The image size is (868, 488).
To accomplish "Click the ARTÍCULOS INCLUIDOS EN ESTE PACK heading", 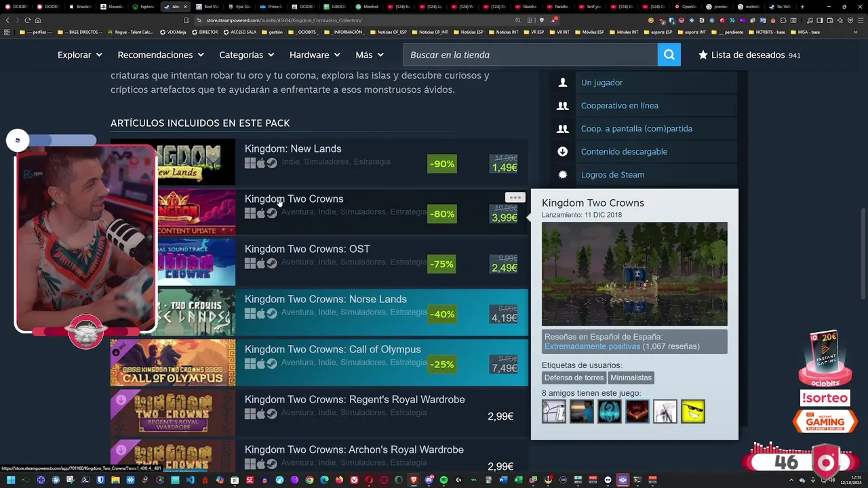I will coord(200,123).
